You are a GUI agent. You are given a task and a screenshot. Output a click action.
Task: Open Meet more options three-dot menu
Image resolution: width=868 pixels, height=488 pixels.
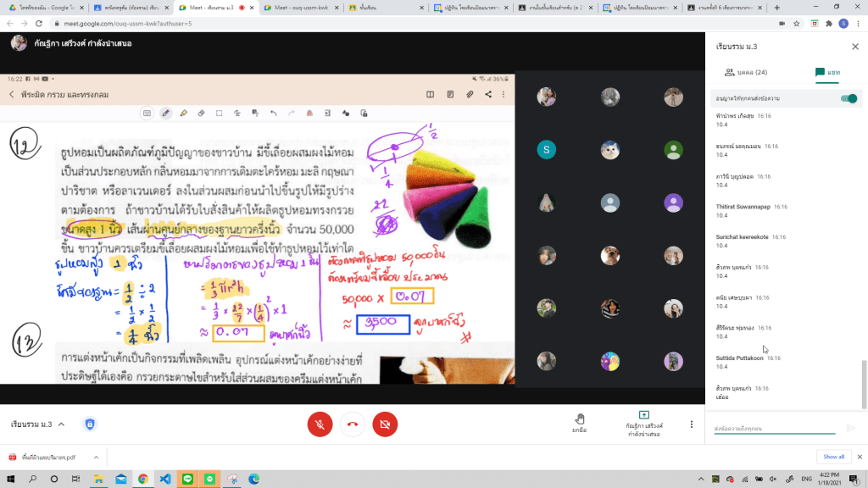click(692, 424)
